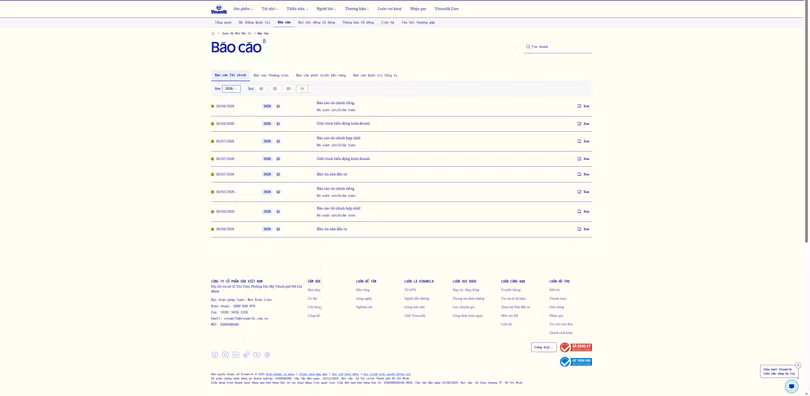Open the Vinamilk logo home link
Viewport: 810px width, 396px height.
tap(219, 9)
